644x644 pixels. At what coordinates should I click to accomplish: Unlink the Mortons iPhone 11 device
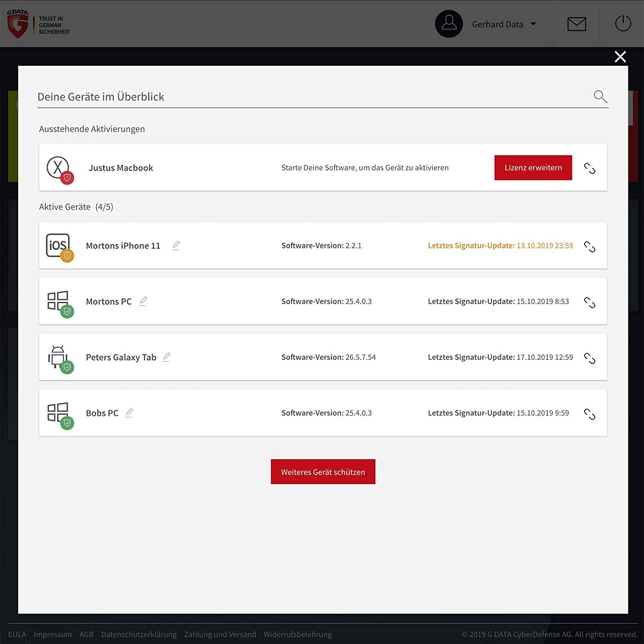coord(589,246)
